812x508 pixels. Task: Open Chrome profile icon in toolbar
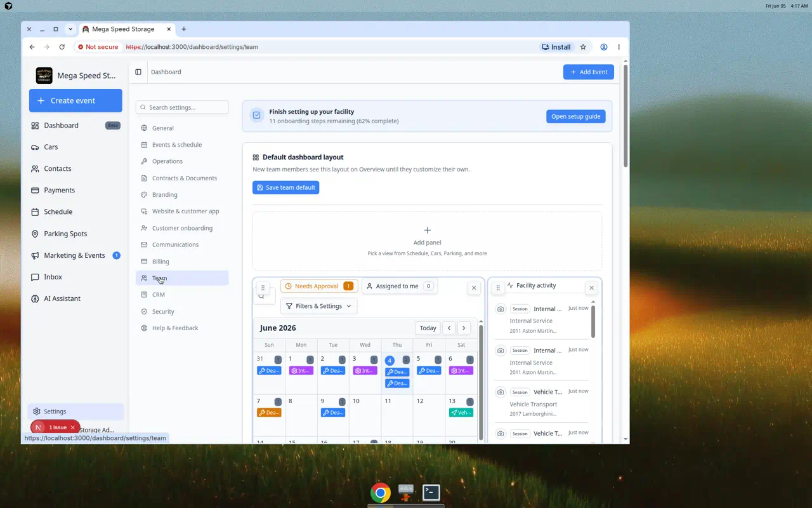(604, 47)
